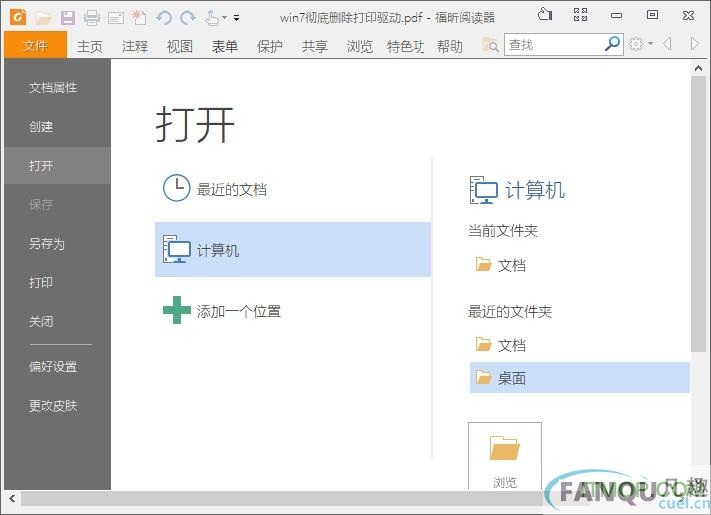The height and width of the screenshot is (515, 711).
Task: Open touch mode dropdown arrow
Action: (224, 18)
